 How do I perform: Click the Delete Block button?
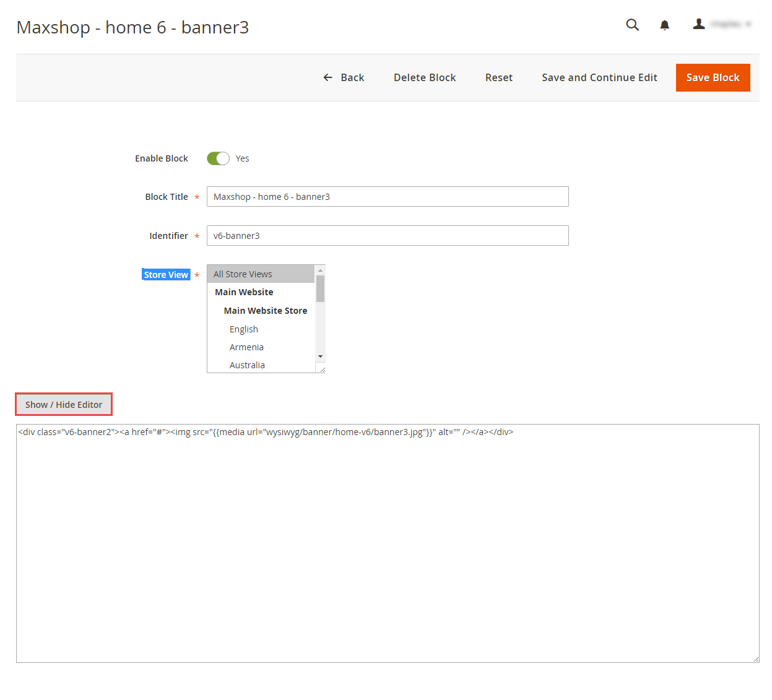(425, 77)
